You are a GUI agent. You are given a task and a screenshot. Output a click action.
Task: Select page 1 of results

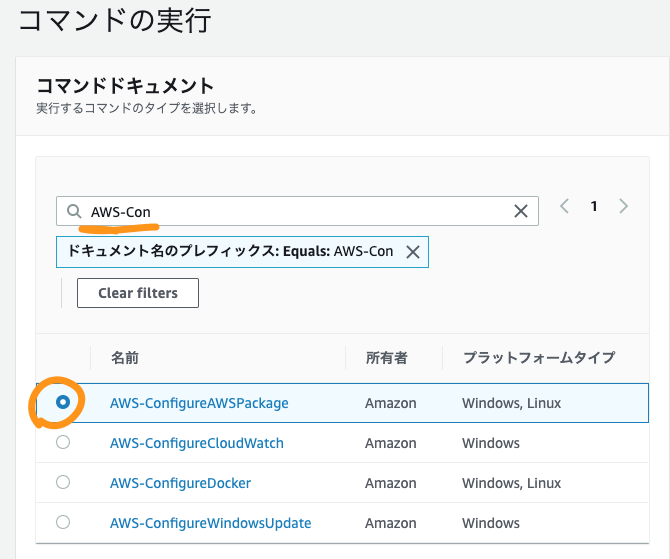(x=594, y=206)
